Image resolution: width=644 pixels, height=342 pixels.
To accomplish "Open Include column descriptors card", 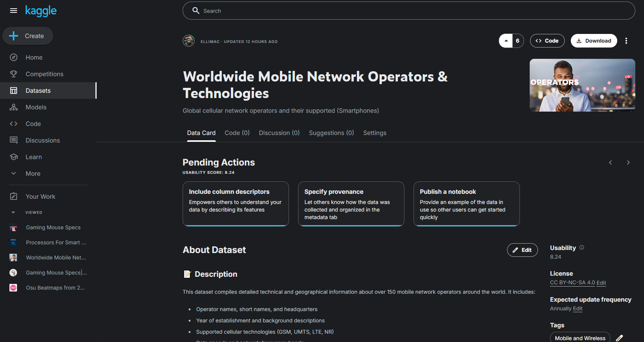I will 236,204.
